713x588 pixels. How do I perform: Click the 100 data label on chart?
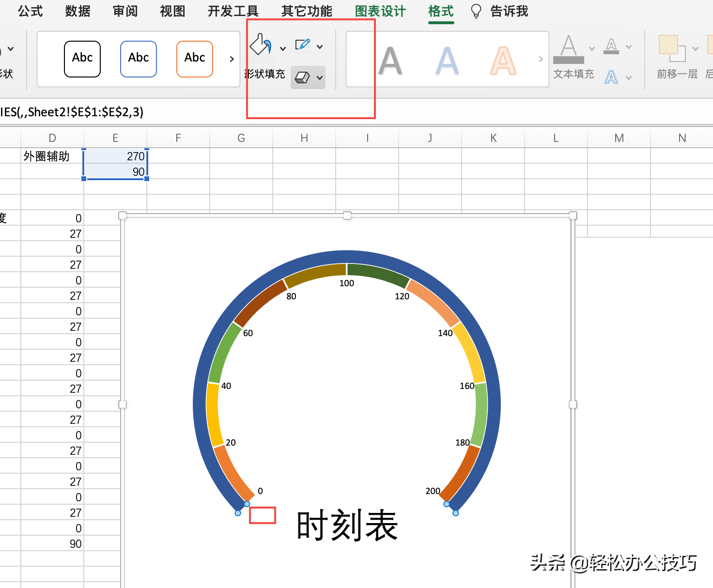(347, 283)
